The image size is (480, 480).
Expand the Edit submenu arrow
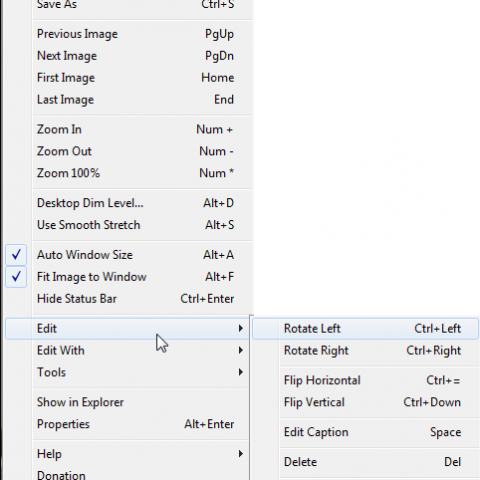coord(240,329)
